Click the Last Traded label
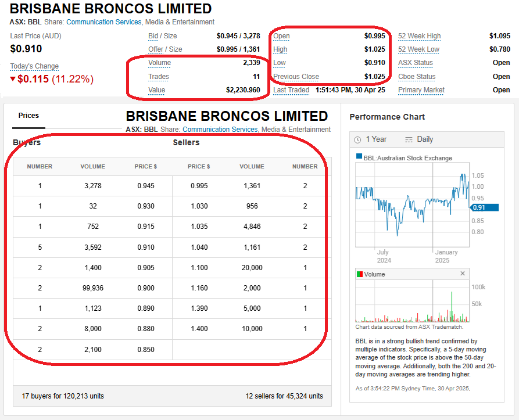 click(x=291, y=90)
